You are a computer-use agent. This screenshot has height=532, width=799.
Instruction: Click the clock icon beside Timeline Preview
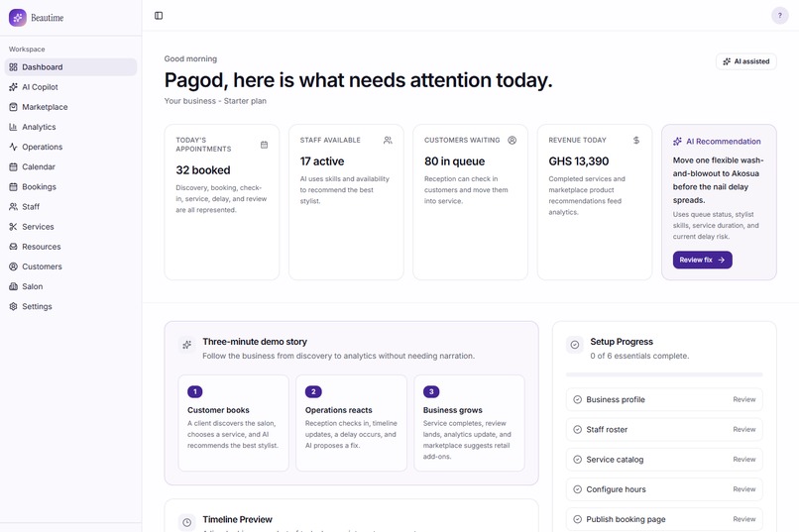coord(187,522)
